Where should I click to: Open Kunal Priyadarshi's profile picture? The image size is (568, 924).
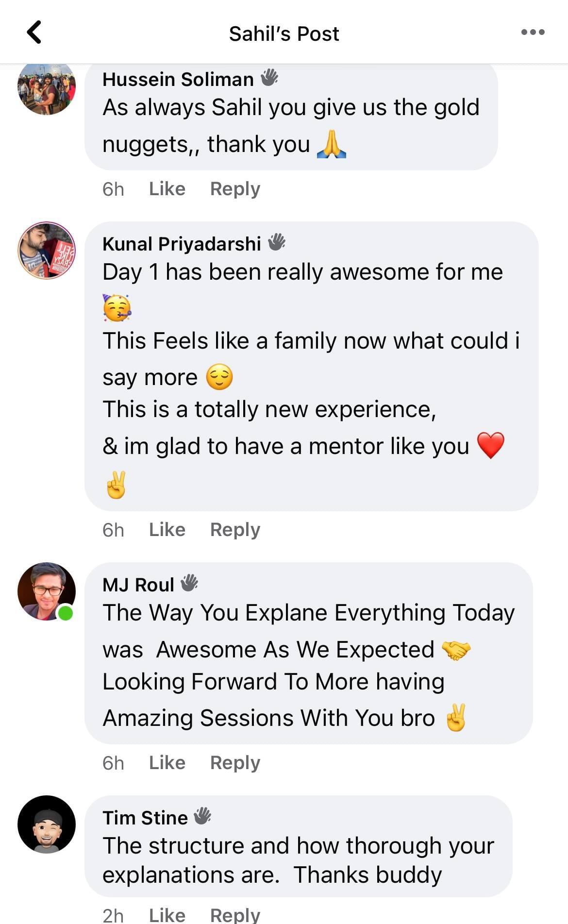tap(47, 251)
